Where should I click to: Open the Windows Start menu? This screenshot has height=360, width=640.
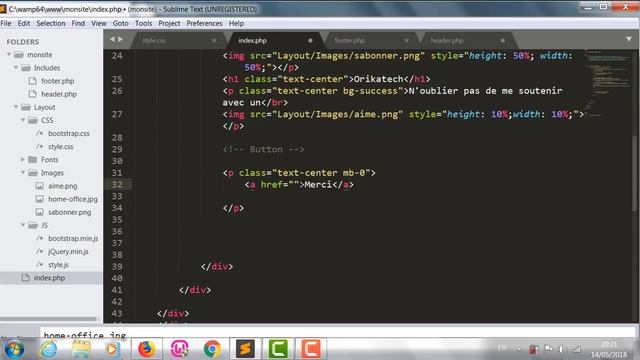[x=14, y=349]
